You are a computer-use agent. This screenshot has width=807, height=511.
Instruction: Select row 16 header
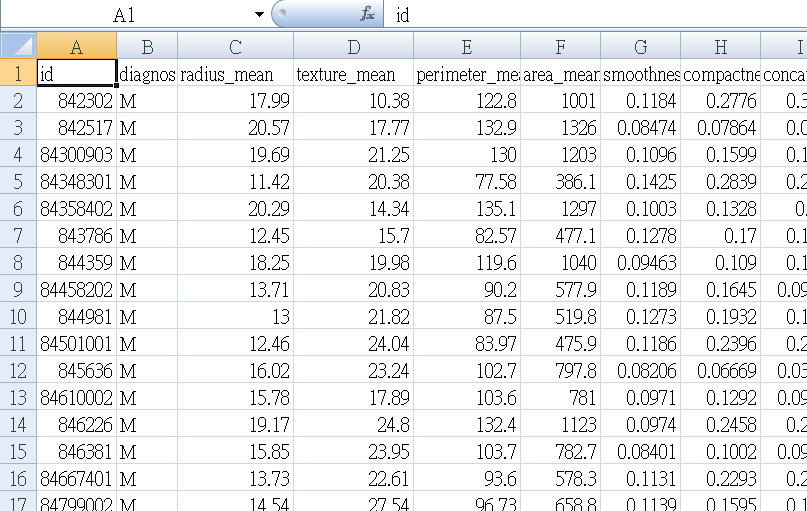coord(19,479)
